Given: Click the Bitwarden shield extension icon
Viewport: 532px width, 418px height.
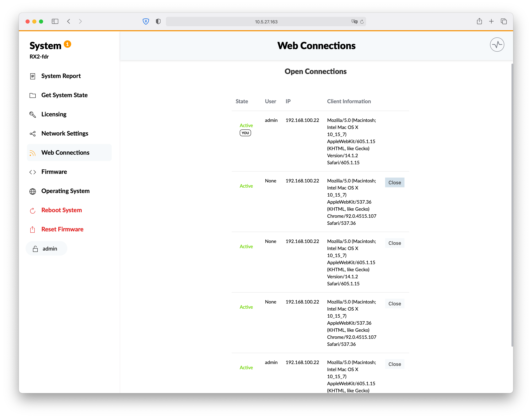Looking at the screenshot, I should (x=146, y=22).
